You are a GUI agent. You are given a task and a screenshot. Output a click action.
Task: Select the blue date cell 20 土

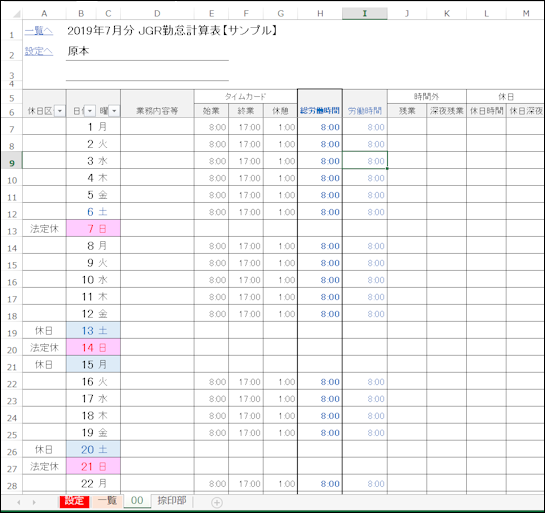click(93, 449)
